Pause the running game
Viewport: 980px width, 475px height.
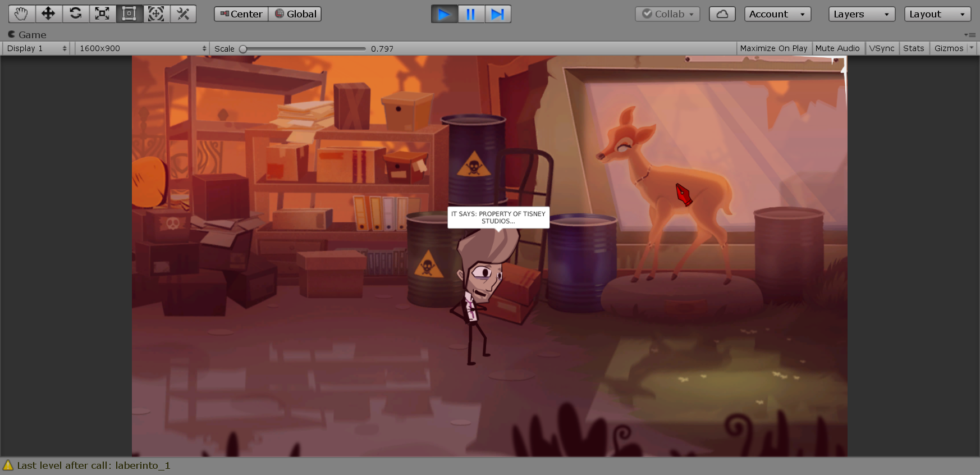471,14
